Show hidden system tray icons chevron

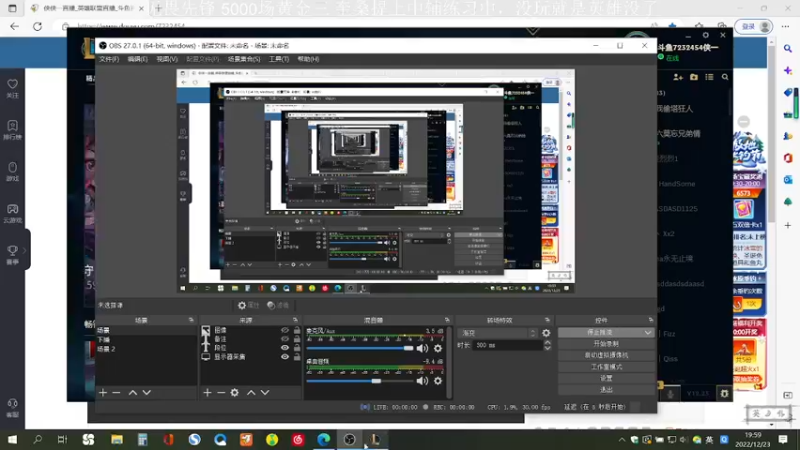pyautogui.click(x=621, y=439)
